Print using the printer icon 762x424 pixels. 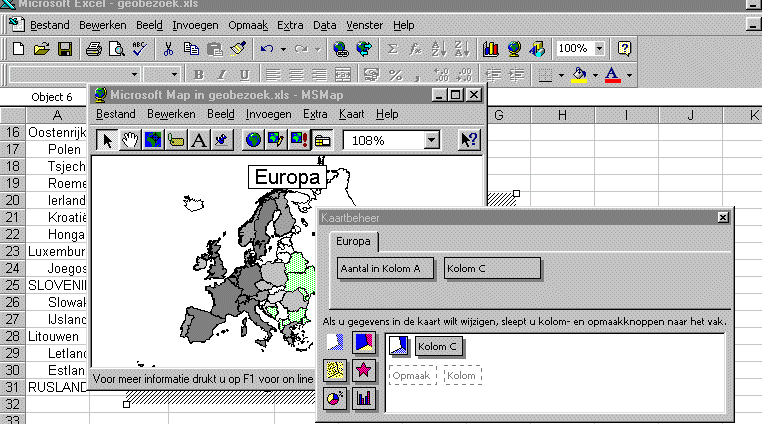pos(93,49)
